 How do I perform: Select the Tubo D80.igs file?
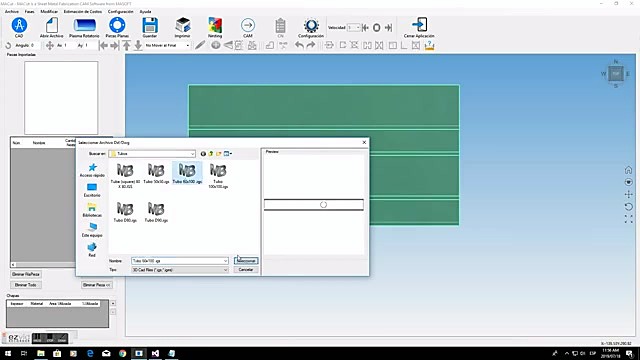tap(125, 212)
